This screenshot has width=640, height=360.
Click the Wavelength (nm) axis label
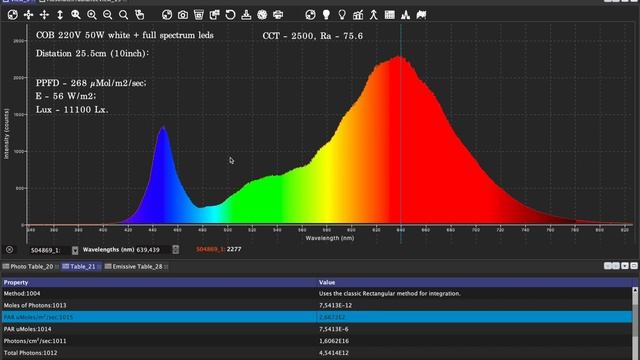(330, 238)
